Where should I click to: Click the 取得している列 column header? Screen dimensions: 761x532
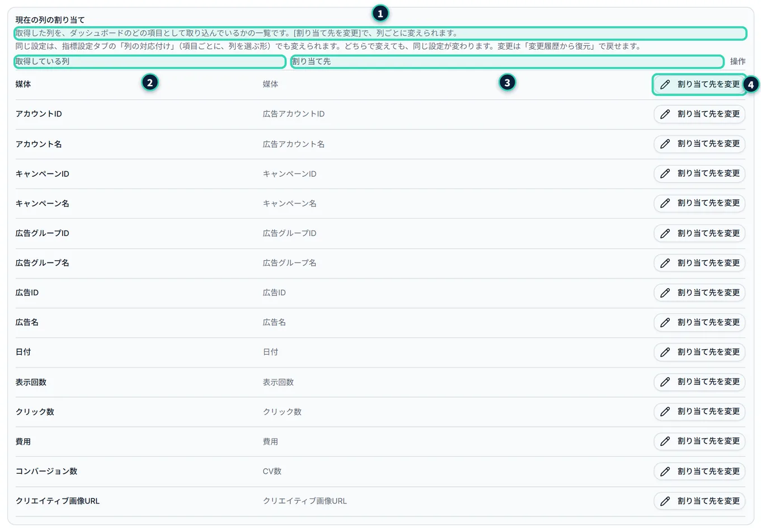coord(43,62)
